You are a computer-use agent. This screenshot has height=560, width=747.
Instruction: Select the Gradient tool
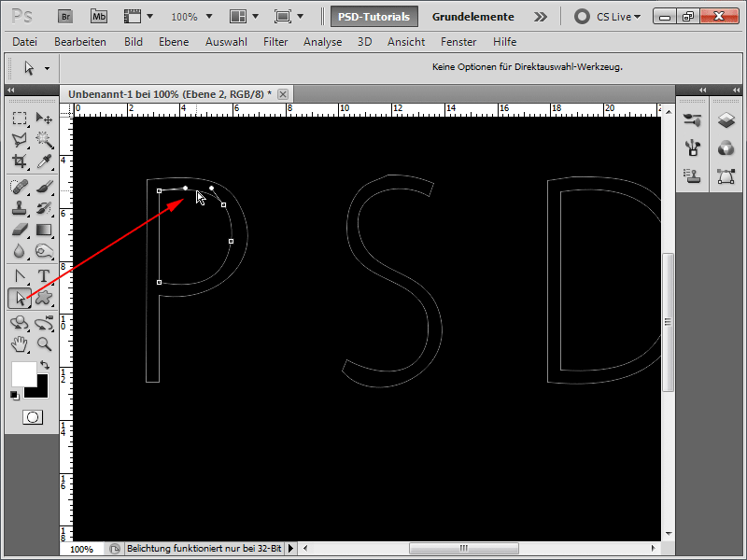click(44, 230)
